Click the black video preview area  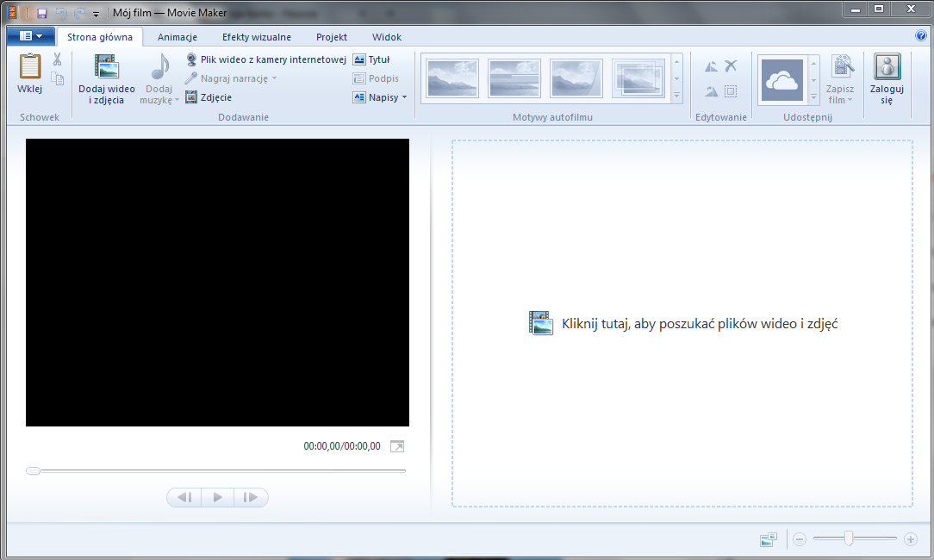point(217,283)
